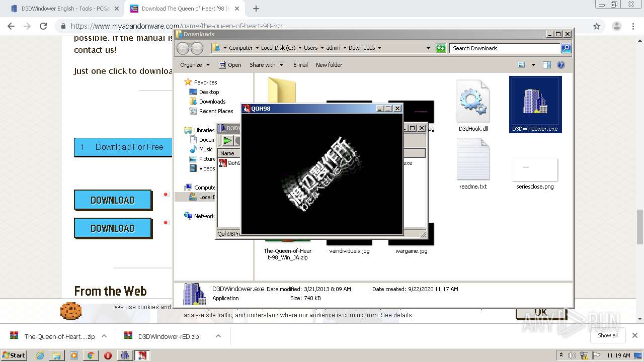Click the Search Downloads magnifier icon
This screenshot has width=644, height=362.
point(566,48)
